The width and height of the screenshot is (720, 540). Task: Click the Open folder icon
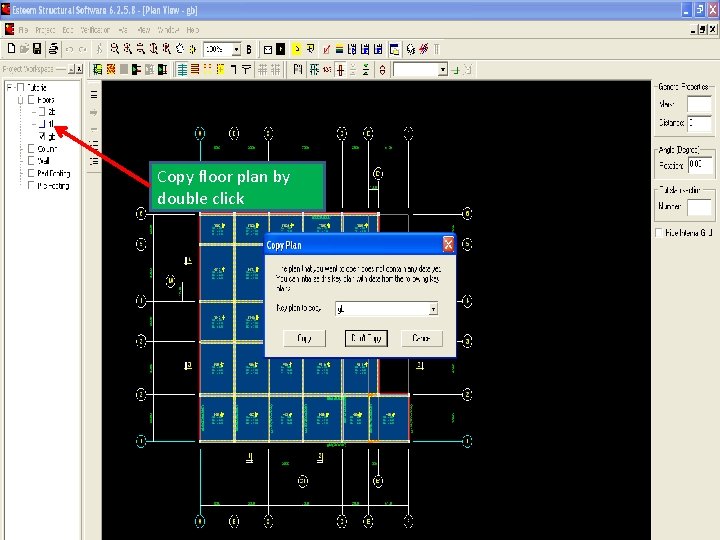24,49
